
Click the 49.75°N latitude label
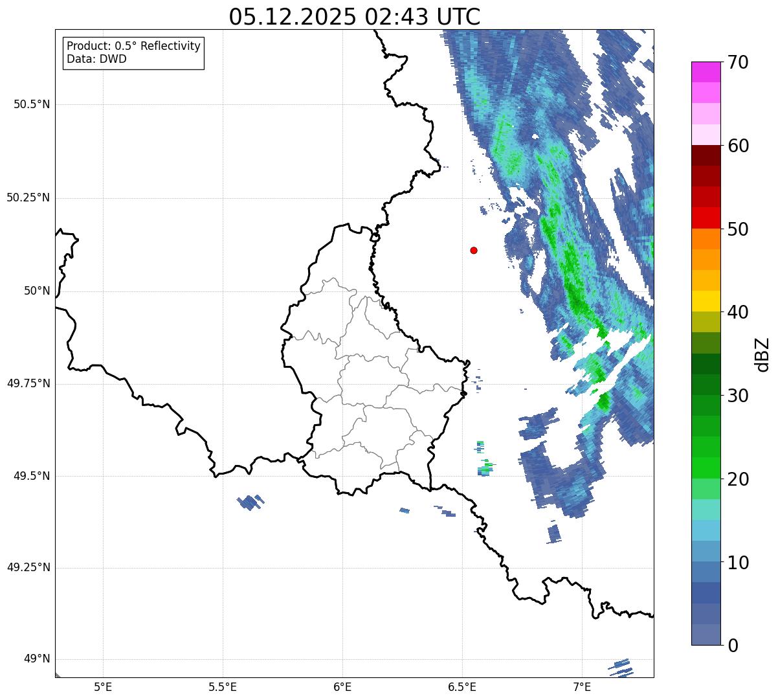pyautogui.click(x=28, y=383)
